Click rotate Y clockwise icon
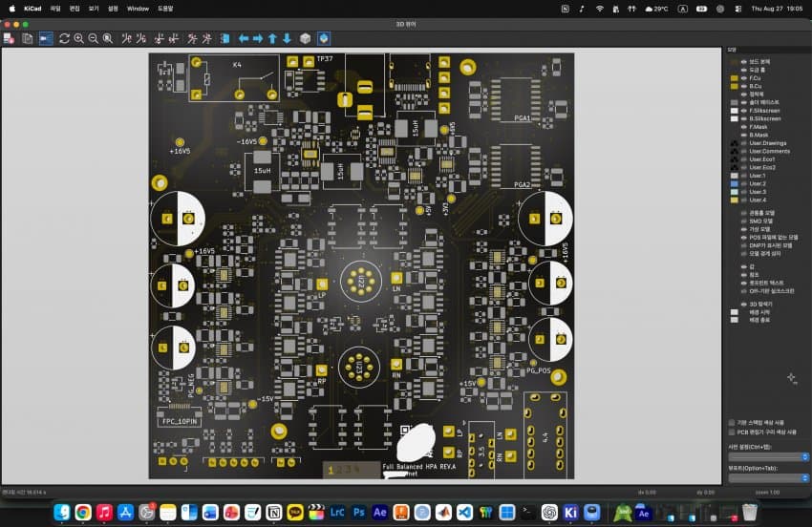Screen dimensions: 812x527 tap(159, 38)
